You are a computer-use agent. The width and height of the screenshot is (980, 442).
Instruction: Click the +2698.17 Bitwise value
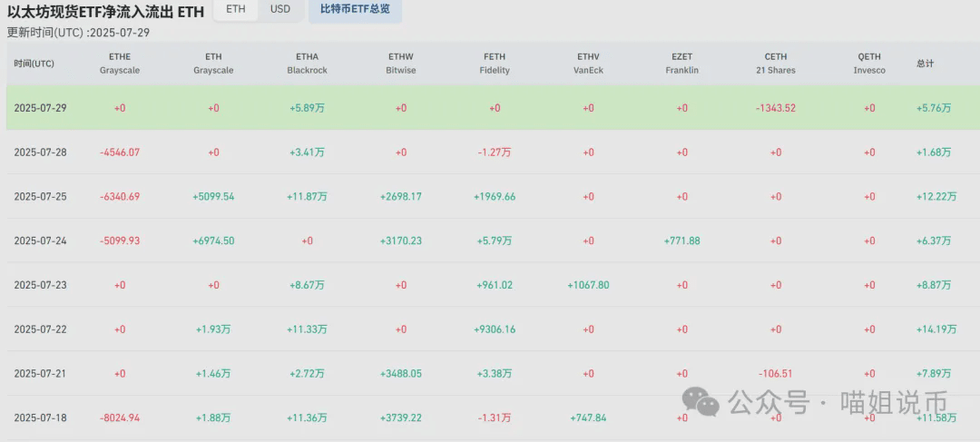point(401,197)
